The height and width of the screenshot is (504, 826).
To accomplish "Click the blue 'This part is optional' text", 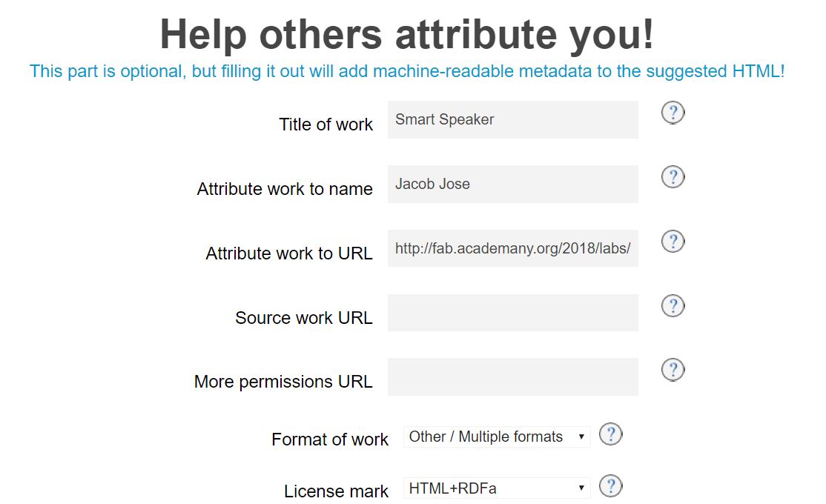I will pos(407,72).
